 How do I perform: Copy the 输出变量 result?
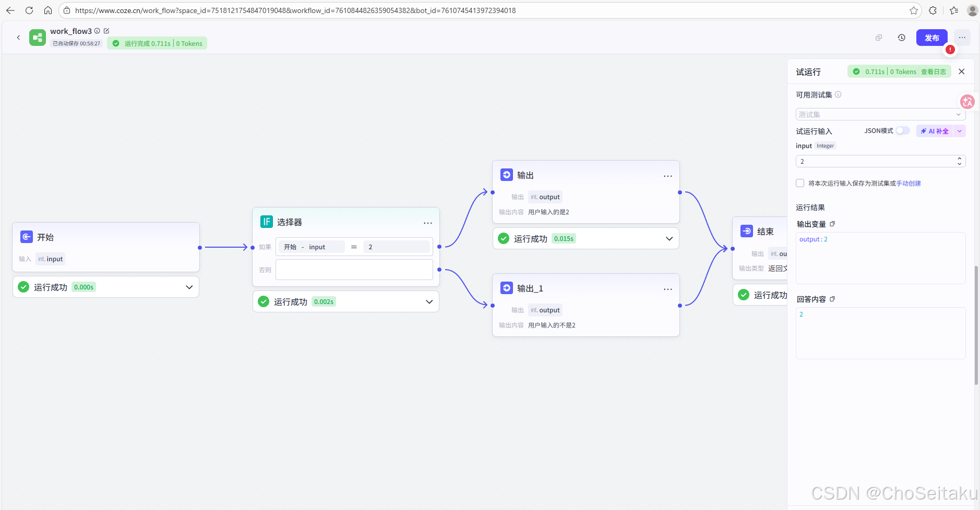832,224
